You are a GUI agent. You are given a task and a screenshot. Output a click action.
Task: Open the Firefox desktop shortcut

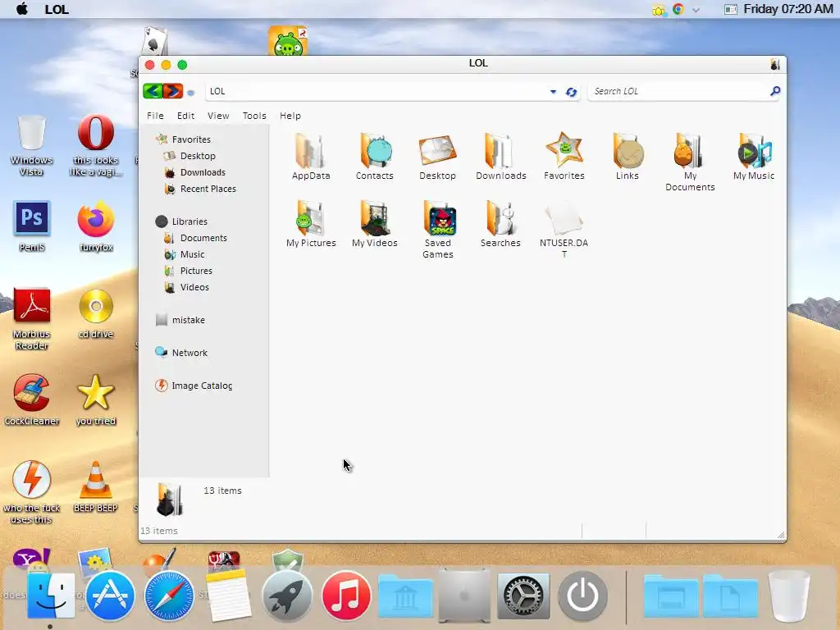(x=96, y=226)
